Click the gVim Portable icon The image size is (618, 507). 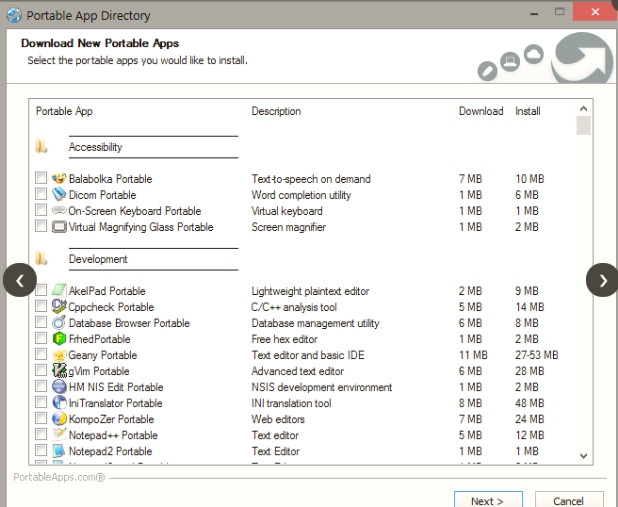(59, 371)
